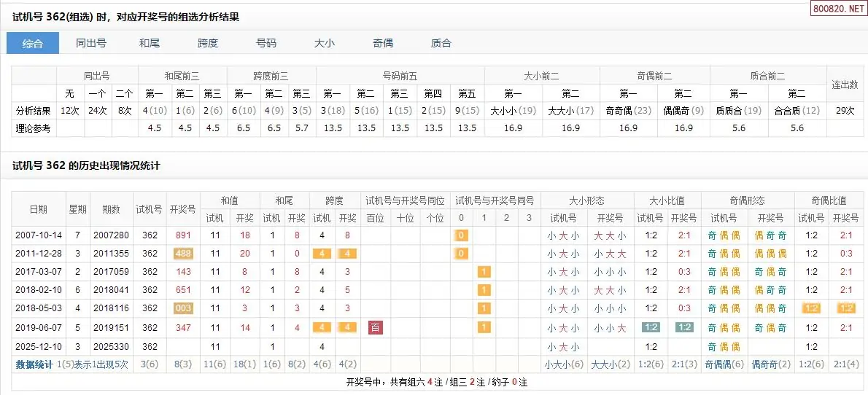Open the 大小 tab
The image size is (868, 395).
tap(325, 43)
